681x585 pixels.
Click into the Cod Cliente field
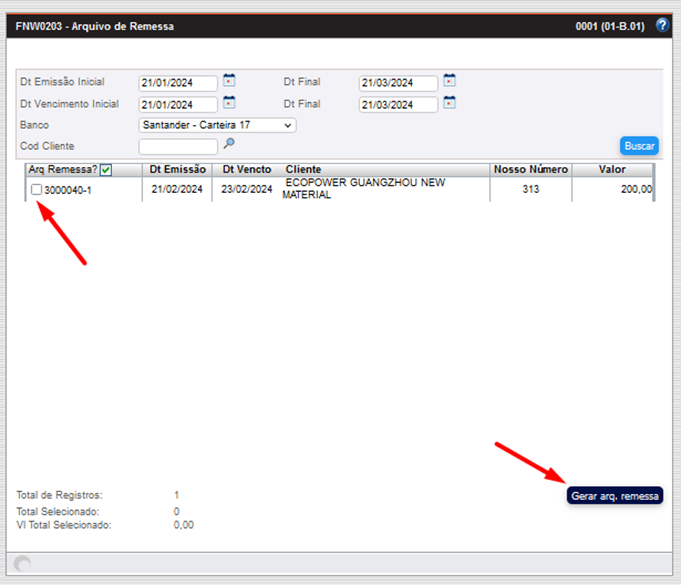coord(178,146)
